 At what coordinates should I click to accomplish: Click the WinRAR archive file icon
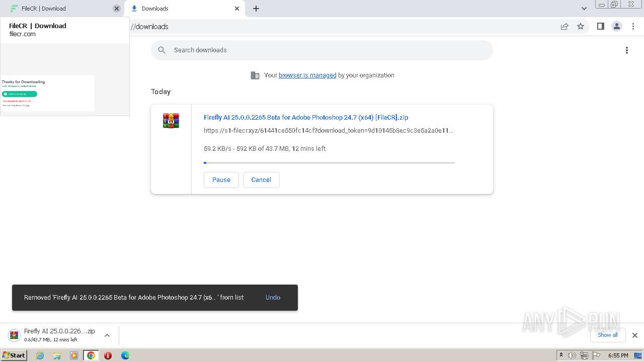[171, 121]
